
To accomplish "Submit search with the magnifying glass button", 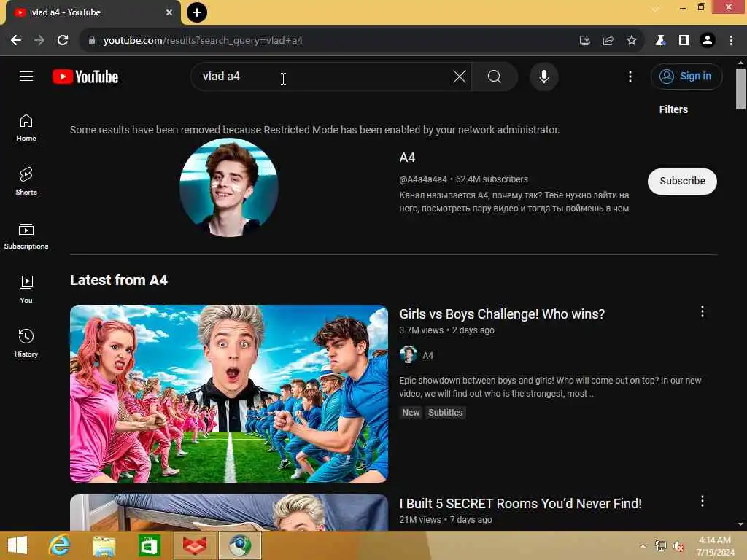I will click(494, 77).
